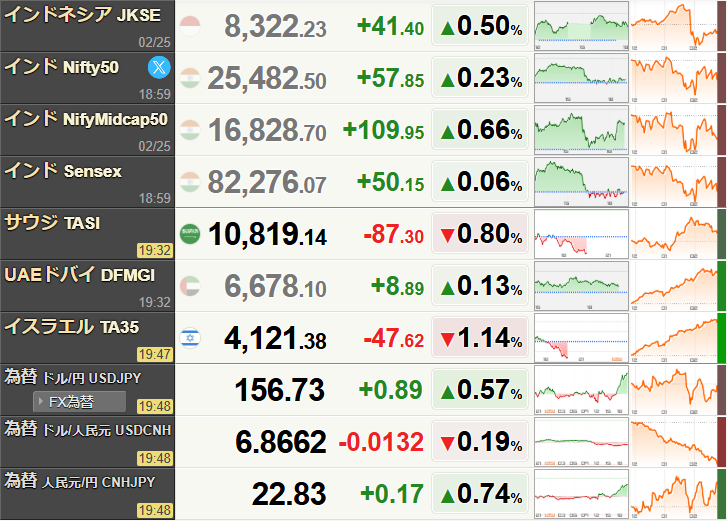
Task: Open the 為替 ドル/人民元 USDCNH link
Action: click(x=88, y=429)
